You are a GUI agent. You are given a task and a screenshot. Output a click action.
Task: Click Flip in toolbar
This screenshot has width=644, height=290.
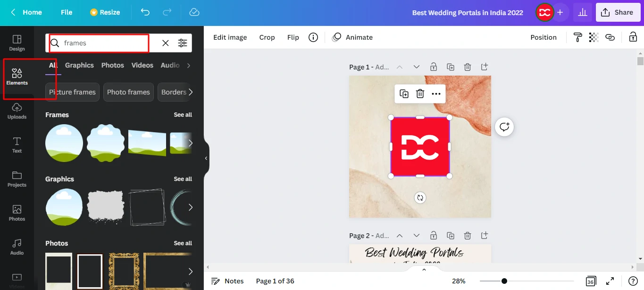coord(293,37)
